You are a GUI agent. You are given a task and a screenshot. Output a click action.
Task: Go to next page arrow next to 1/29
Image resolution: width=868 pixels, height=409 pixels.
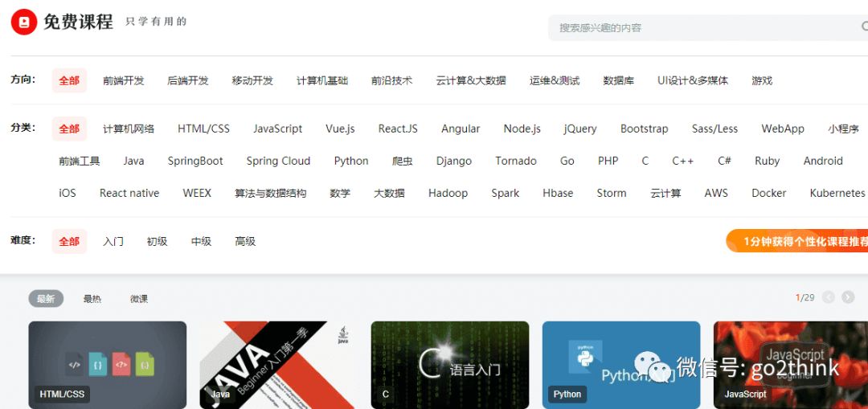[x=848, y=297]
